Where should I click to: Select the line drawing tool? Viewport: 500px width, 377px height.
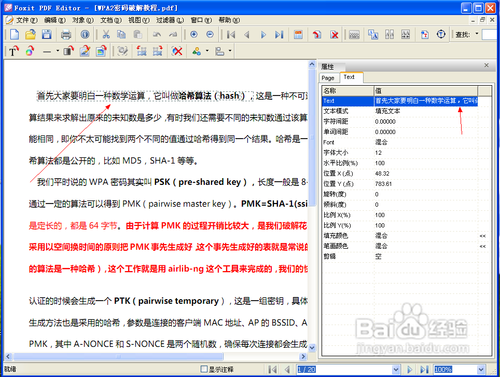click(47, 51)
